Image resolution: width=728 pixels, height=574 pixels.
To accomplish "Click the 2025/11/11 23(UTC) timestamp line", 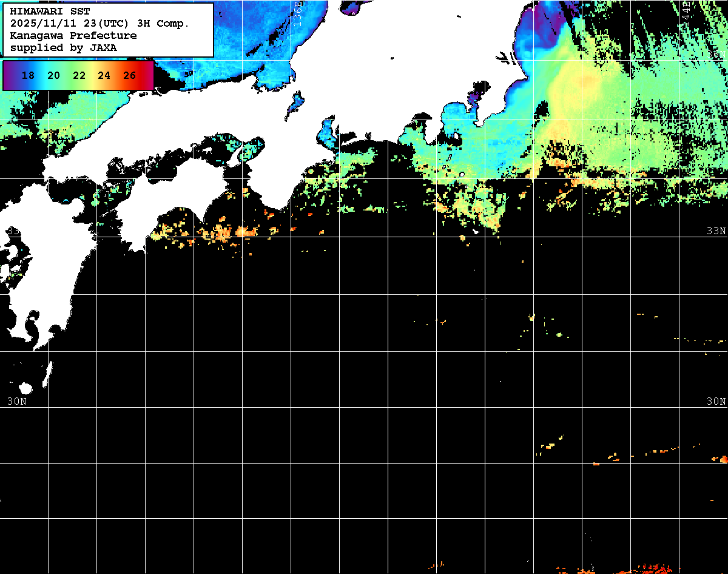I will [x=99, y=24].
